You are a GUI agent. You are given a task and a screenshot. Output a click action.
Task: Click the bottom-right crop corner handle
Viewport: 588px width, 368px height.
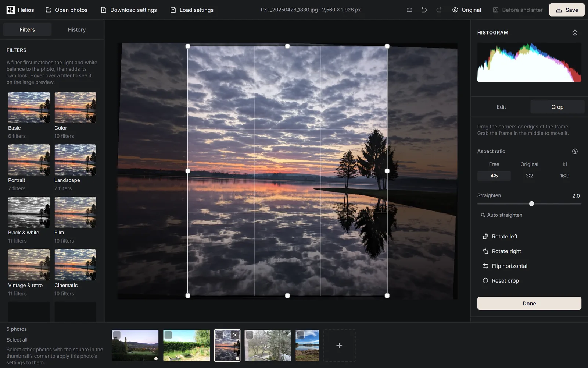pyautogui.click(x=387, y=296)
